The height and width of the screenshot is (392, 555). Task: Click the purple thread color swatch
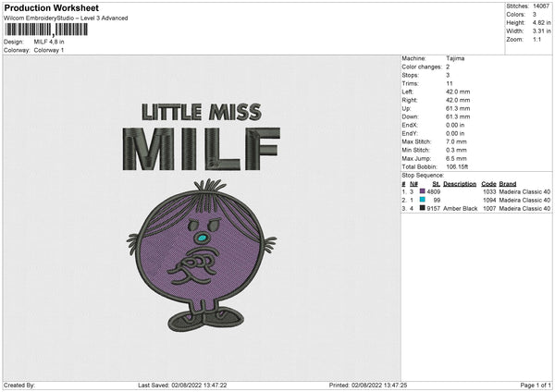[422, 191]
